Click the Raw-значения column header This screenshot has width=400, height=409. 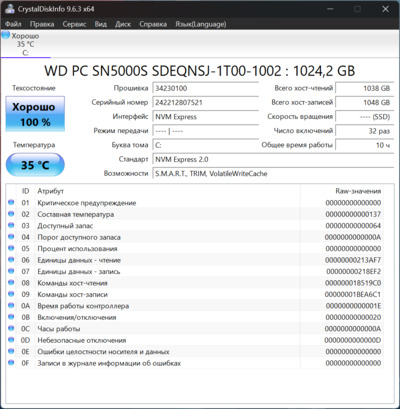(x=358, y=191)
